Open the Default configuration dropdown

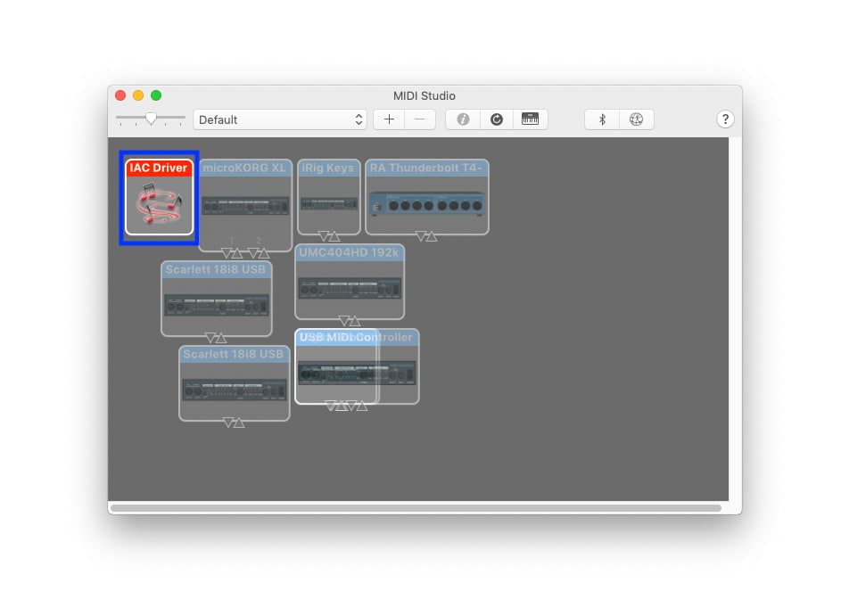[x=279, y=119]
